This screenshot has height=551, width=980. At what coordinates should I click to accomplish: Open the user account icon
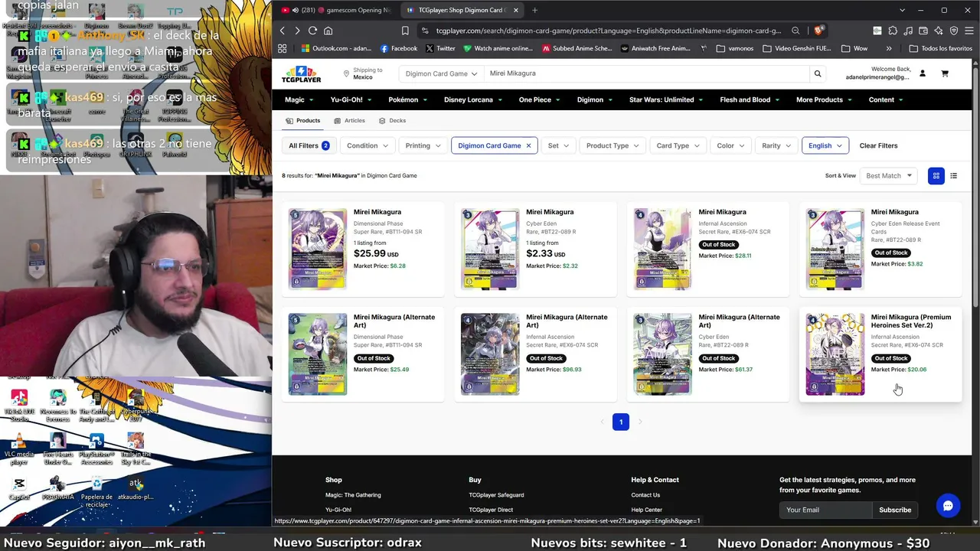pyautogui.click(x=923, y=73)
